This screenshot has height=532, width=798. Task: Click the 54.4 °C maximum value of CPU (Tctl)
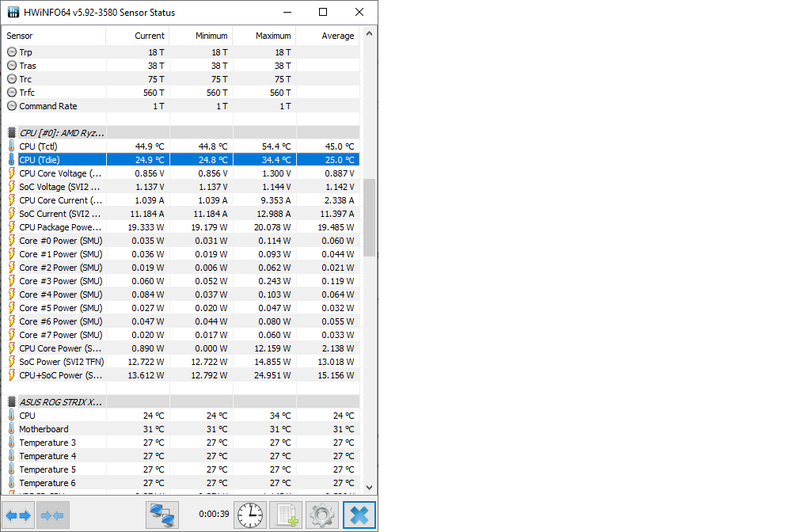click(x=276, y=146)
